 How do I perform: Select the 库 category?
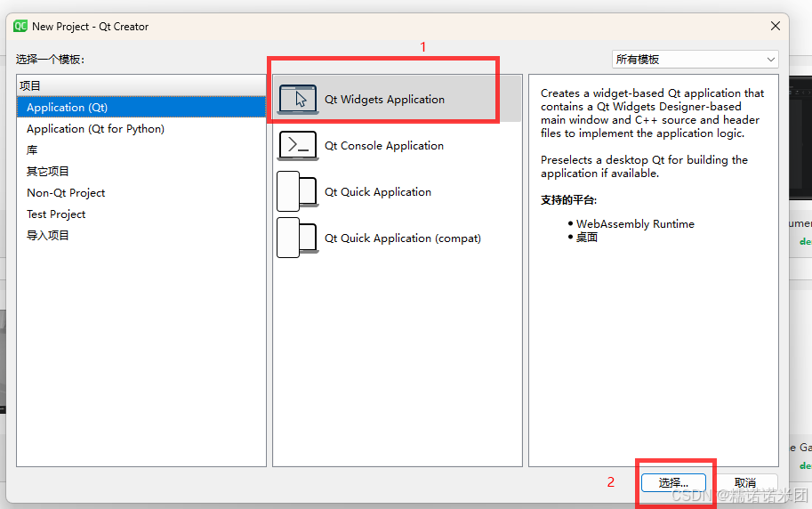coord(141,150)
